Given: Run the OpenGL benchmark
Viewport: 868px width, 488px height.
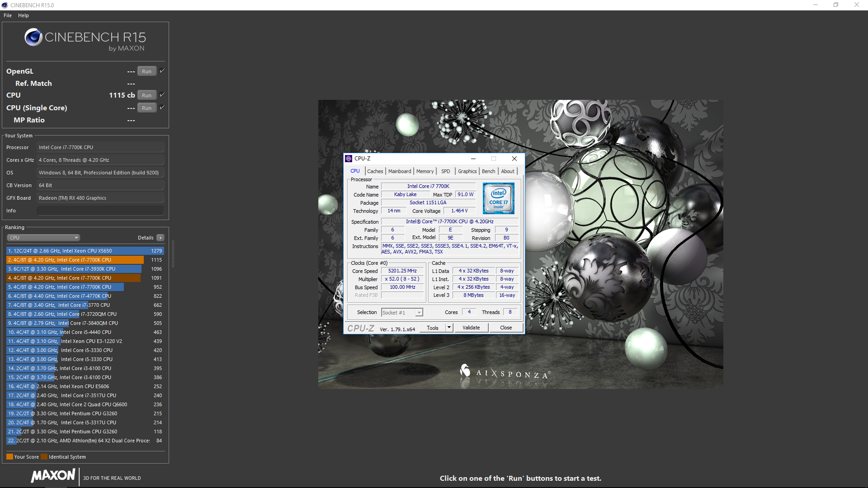Looking at the screenshot, I should (146, 71).
